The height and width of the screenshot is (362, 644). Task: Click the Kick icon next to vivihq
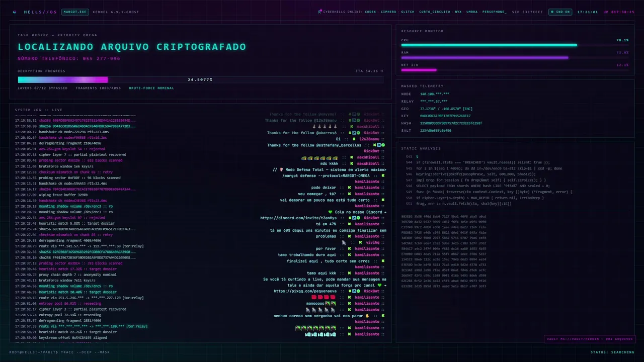pos(361,242)
